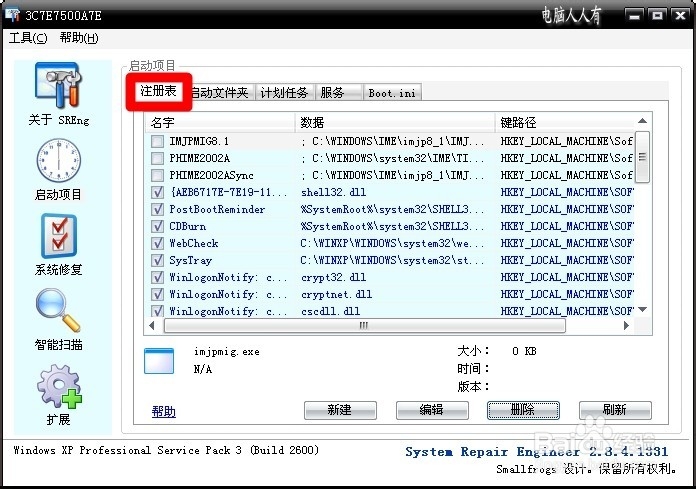Image resolution: width=696 pixels, height=489 pixels.
Task: Click the cscdll.dll data cell
Action: click(x=331, y=311)
